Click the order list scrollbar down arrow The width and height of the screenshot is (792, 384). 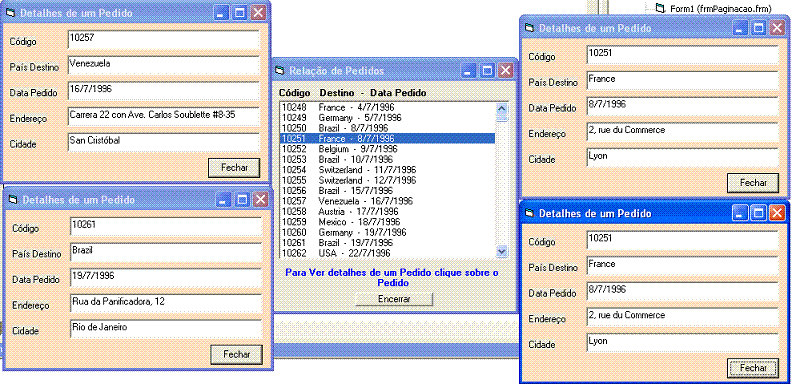(502, 251)
